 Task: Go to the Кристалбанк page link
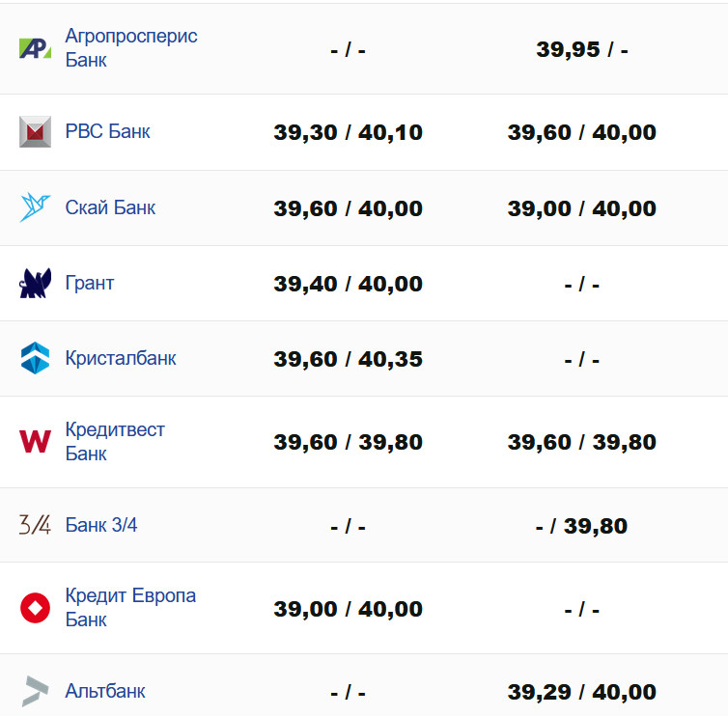point(121,358)
